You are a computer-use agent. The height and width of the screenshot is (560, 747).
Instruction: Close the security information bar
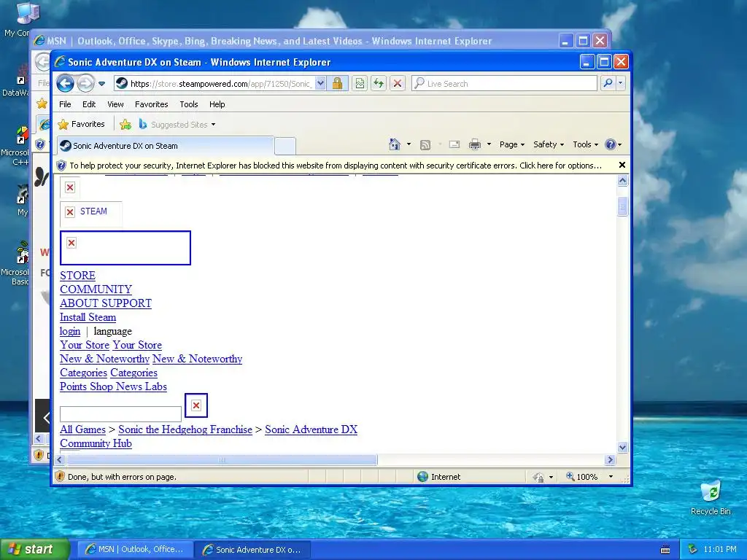point(622,165)
